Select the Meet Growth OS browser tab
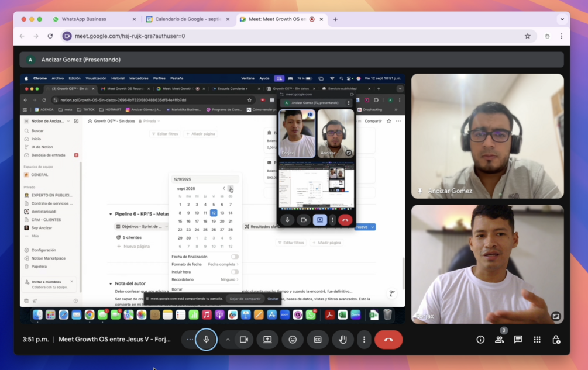Image resolution: width=588 pixels, height=370 pixels. (277, 19)
